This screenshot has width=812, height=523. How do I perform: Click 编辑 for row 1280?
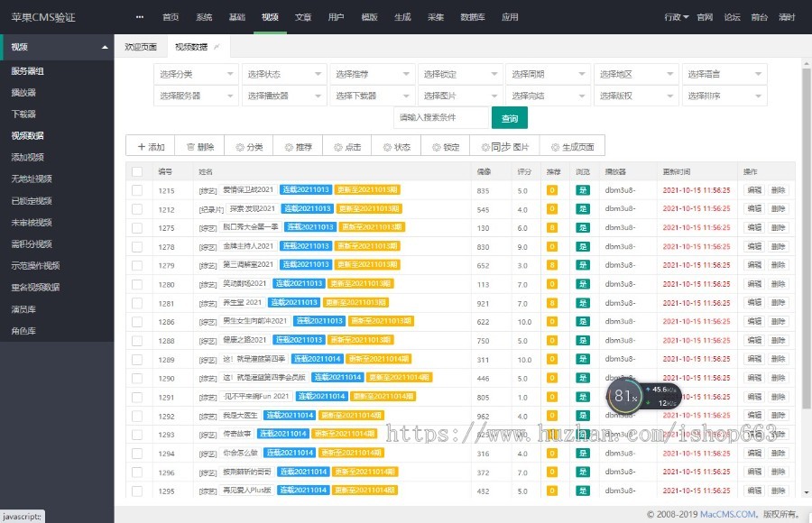pos(754,284)
